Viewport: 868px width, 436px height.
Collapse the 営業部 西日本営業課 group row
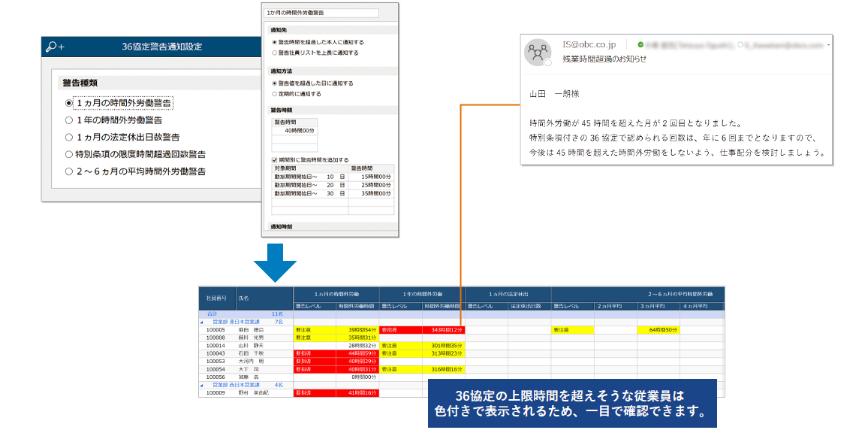(201, 385)
